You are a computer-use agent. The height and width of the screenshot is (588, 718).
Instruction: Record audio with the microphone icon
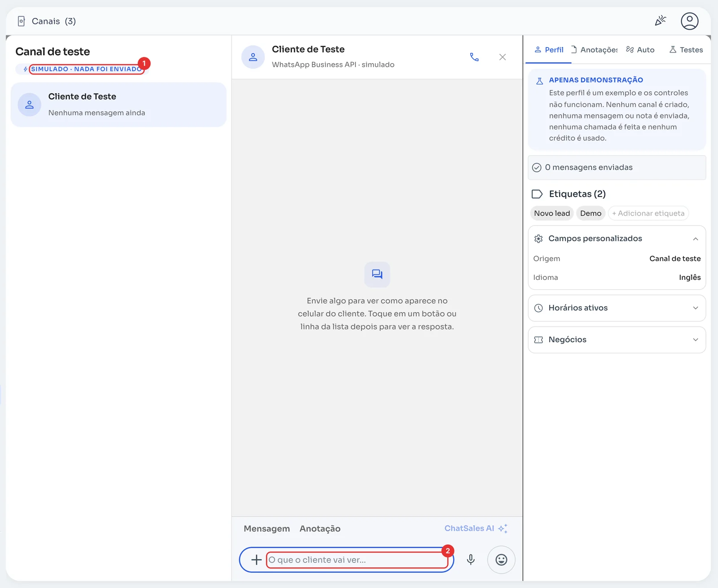(x=471, y=560)
